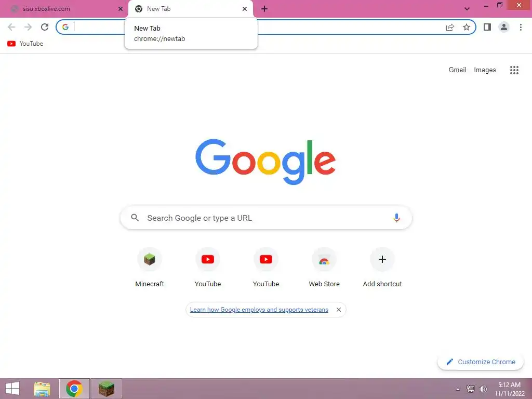This screenshot has width=532, height=399.
Task: Click the Search Google or type a URL box
Action: pos(266,218)
